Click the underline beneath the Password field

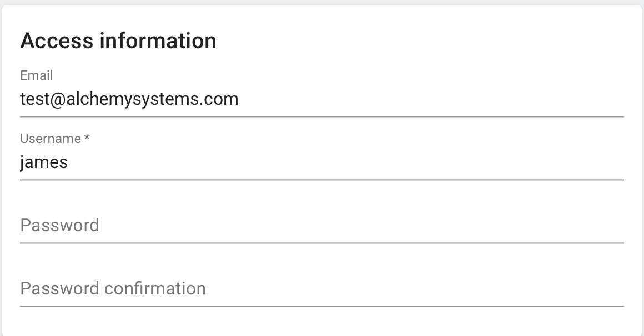[322, 243]
